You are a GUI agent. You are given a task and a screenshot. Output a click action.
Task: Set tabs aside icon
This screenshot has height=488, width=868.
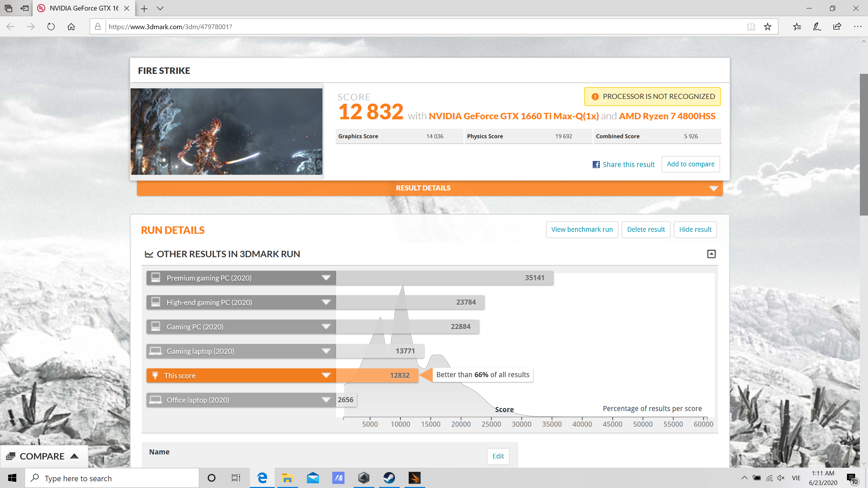24,8
